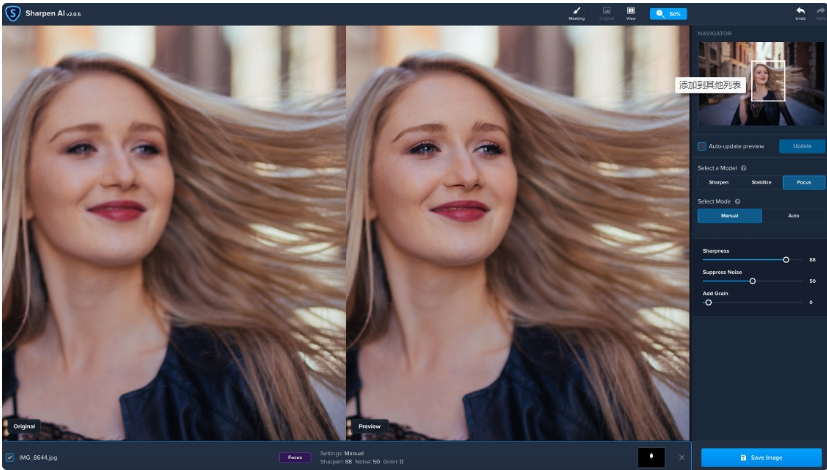Viewport: 827px width, 470px height.
Task: Click the Update preview button
Action: 802,146
